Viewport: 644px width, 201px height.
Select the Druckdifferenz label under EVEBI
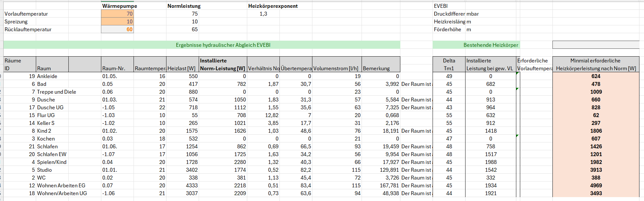click(x=449, y=14)
